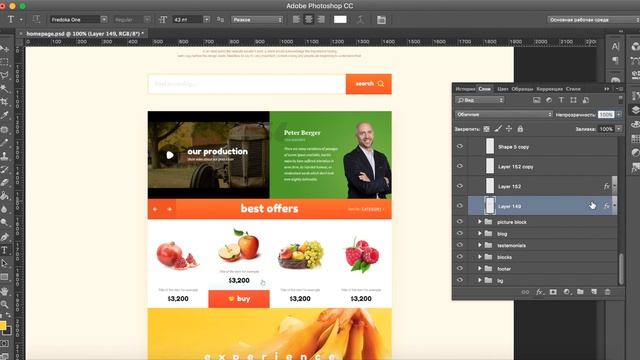Lock all with the padlock icon
Viewport: 640px width, 360px height.
pos(520,129)
